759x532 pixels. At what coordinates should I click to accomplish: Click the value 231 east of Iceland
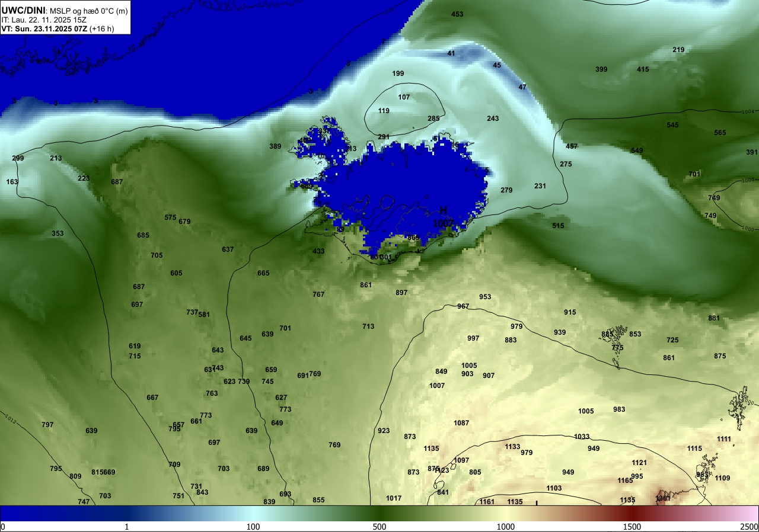(x=540, y=186)
